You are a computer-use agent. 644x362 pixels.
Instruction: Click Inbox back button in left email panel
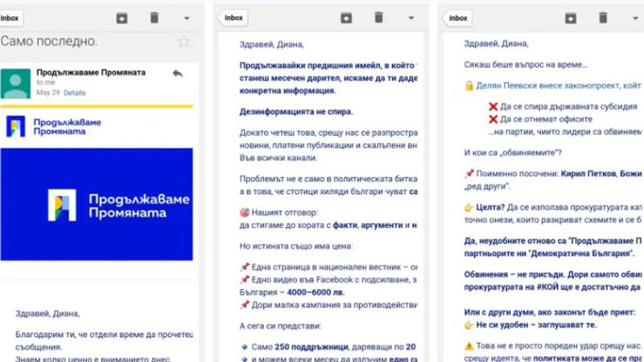[x=10, y=18]
